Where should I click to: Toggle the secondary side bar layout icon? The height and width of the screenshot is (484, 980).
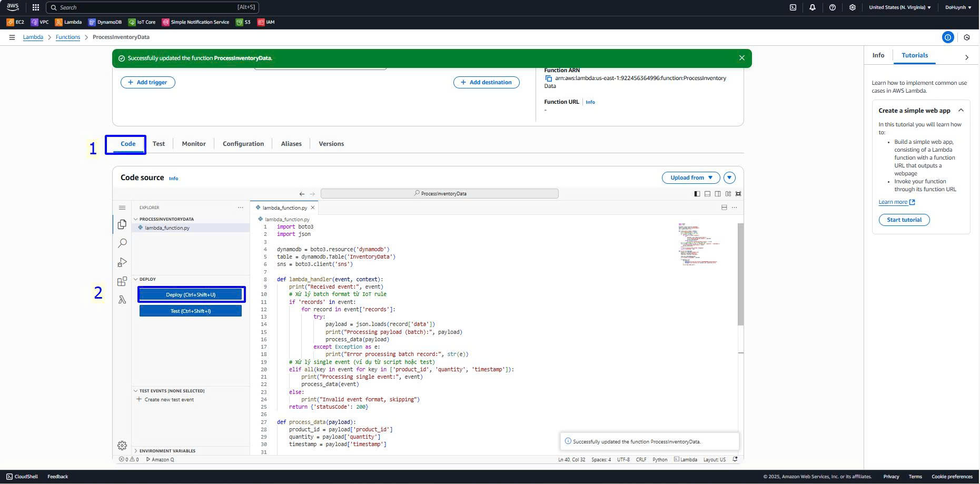(718, 194)
